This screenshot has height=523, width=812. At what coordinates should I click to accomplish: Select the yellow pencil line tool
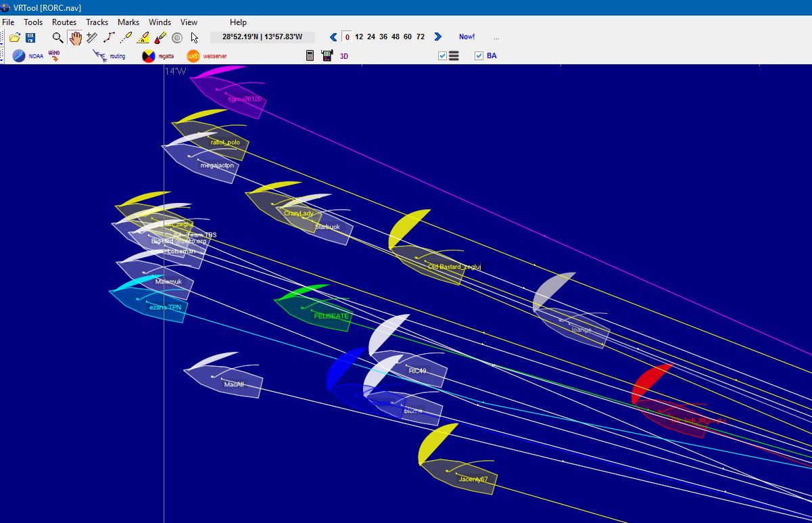[x=126, y=38]
